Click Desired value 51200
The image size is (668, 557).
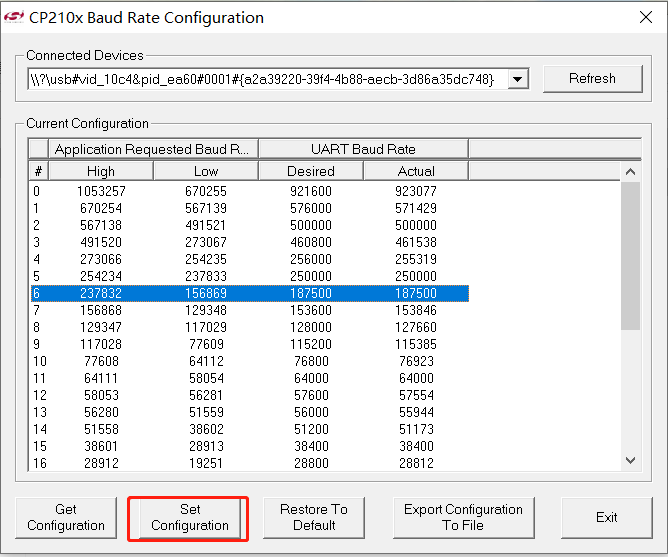click(x=311, y=430)
